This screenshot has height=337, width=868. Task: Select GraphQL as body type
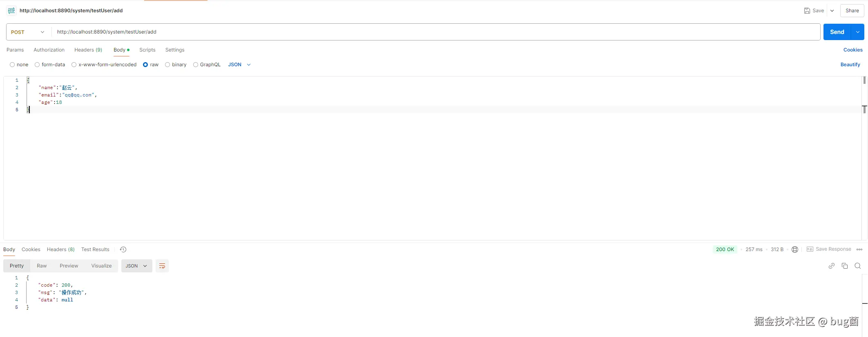196,65
